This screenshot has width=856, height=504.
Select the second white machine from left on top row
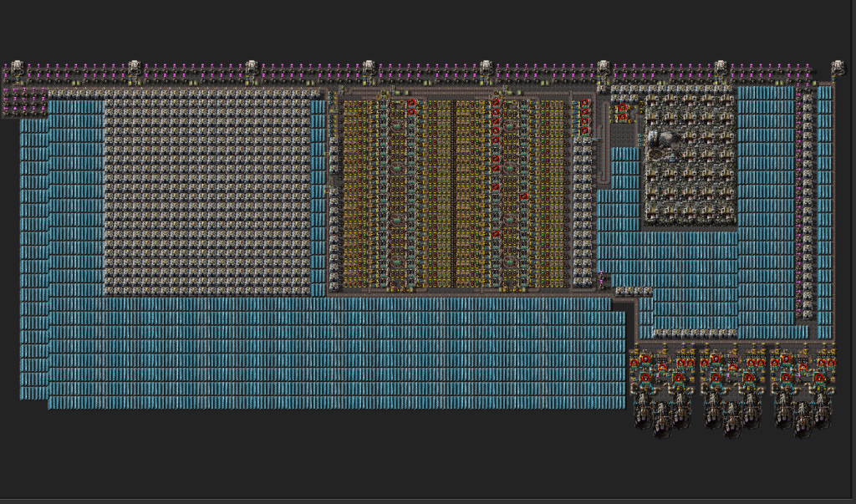tap(134, 67)
